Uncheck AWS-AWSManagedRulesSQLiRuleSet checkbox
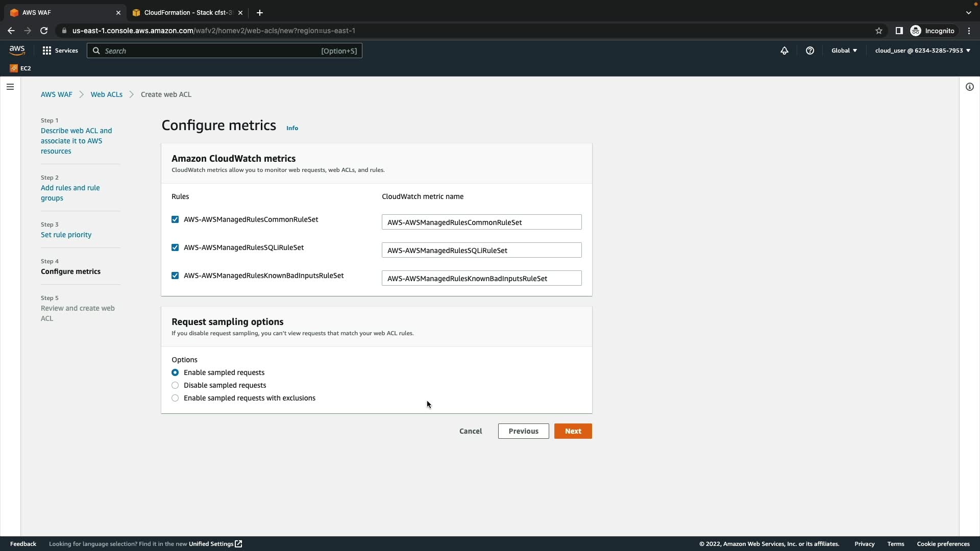980x551 pixels. (175, 247)
